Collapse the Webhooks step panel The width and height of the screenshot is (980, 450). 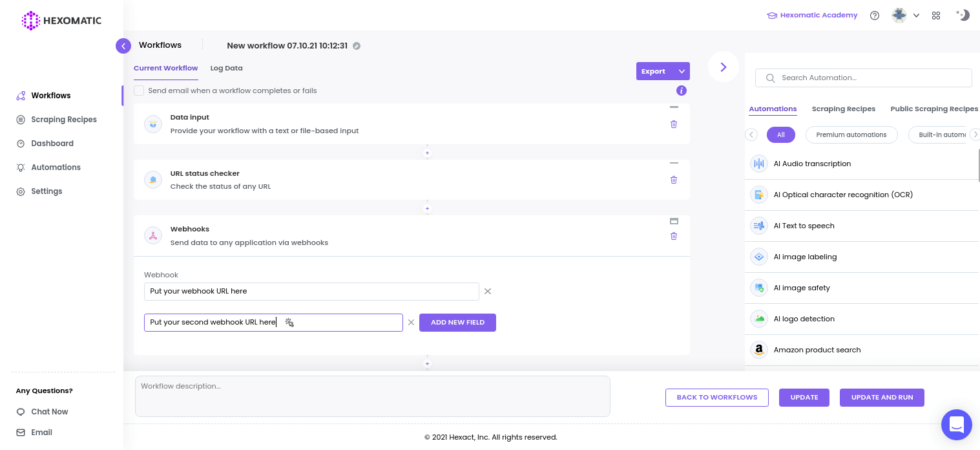pyautogui.click(x=674, y=221)
